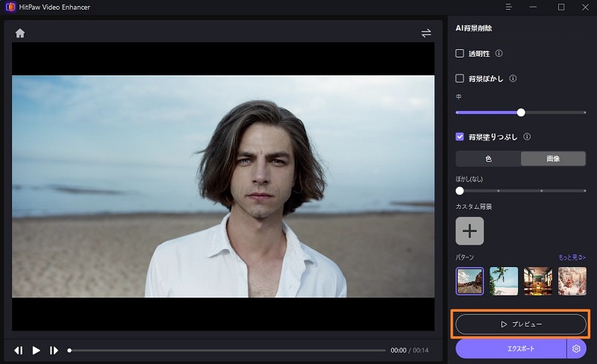Click the プレビュー button

521,324
